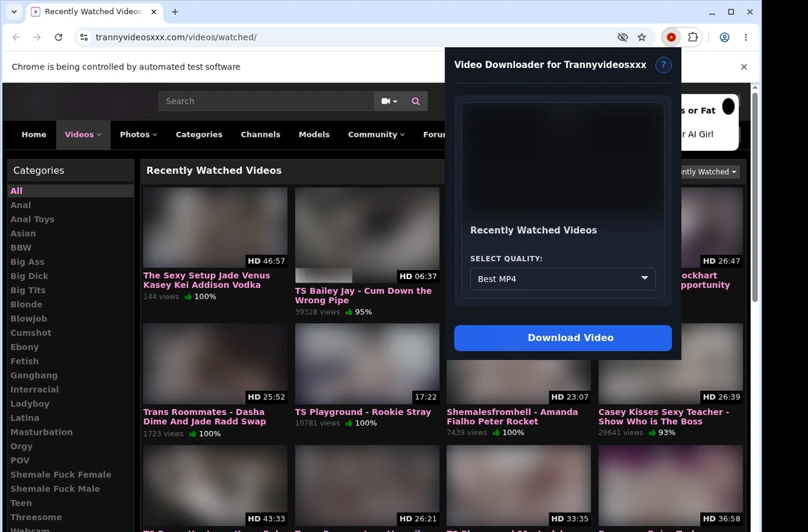
Task: Open the 'Trans Roommates' video title link
Action: click(x=205, y=417)
